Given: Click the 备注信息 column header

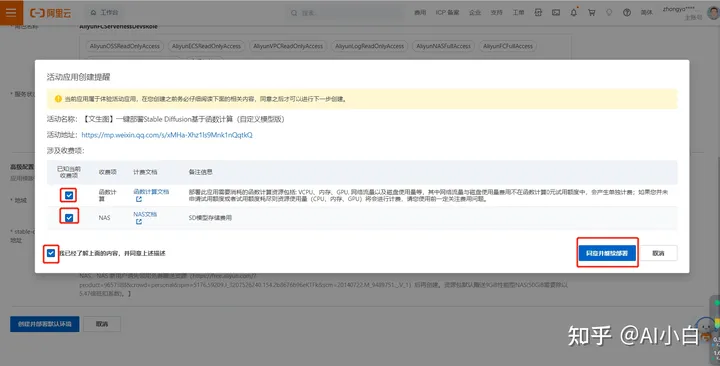Looking at the screenshot, I should 201,172.
